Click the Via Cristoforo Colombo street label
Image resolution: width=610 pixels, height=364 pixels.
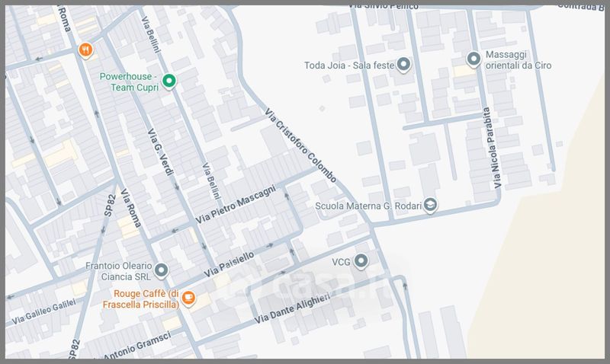tap(300, 145)
